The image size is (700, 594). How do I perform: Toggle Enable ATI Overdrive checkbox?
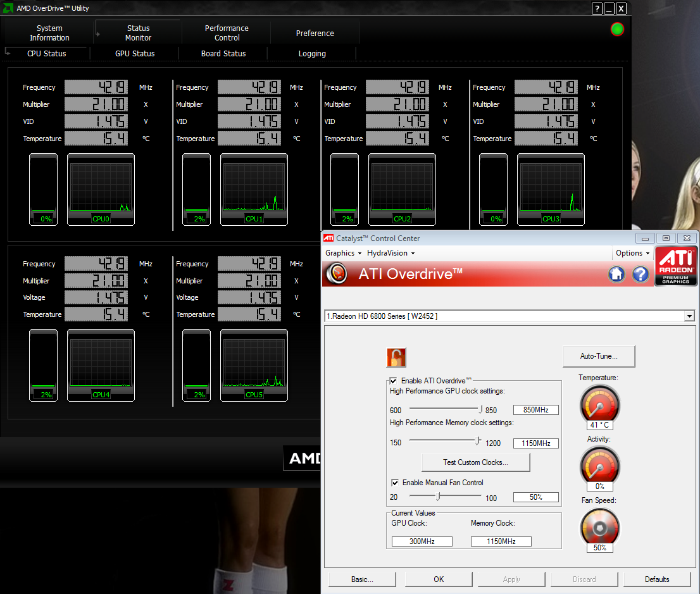point(393,381)
